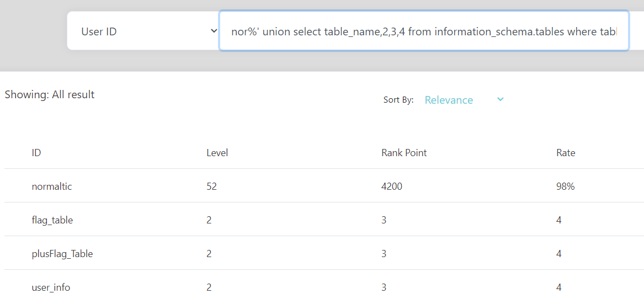
Task: Click the "Showing: All result" text
Action: 50,95
